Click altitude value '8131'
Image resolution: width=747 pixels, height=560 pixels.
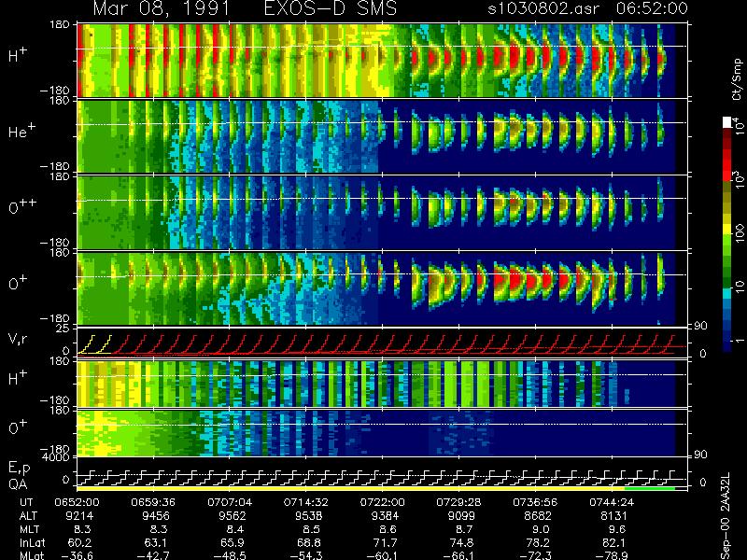(x=614, y=516)
